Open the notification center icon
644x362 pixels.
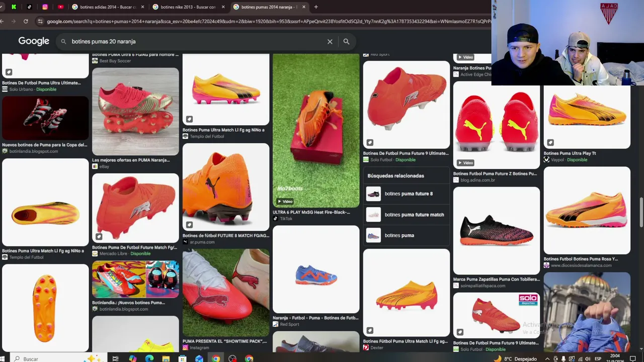pos(632,358)
